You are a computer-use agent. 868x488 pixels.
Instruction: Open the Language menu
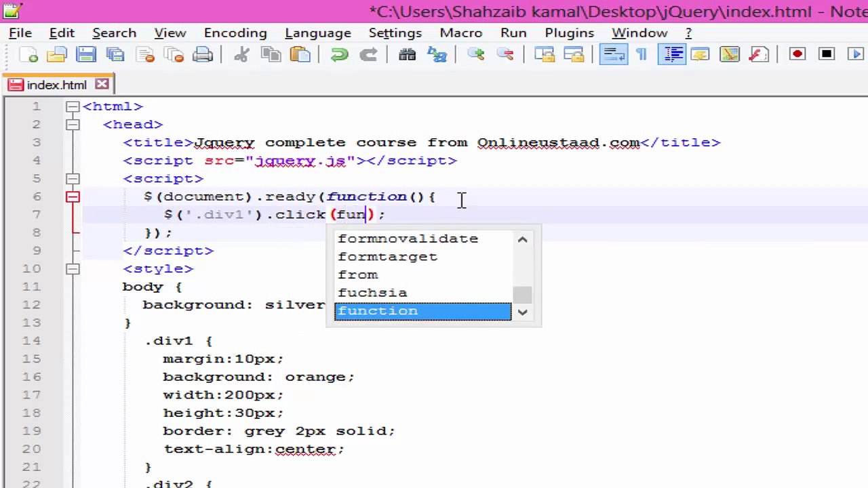(x=318, y=33)
